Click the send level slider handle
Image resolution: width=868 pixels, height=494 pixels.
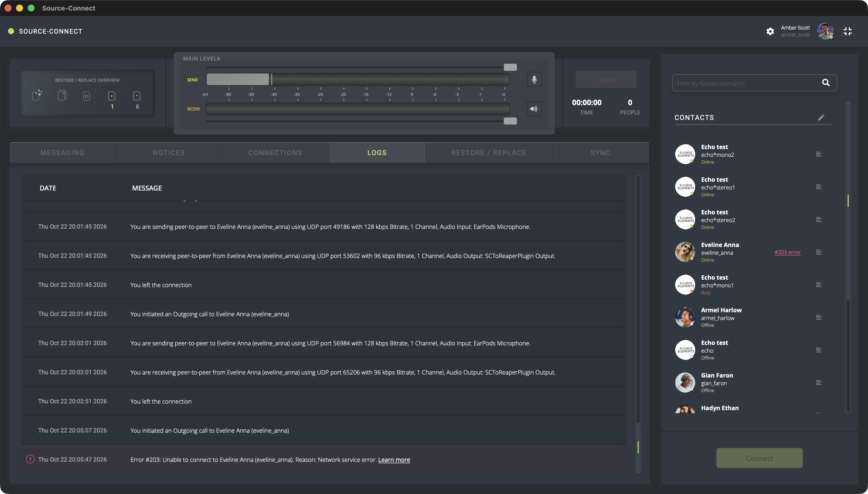510,67
